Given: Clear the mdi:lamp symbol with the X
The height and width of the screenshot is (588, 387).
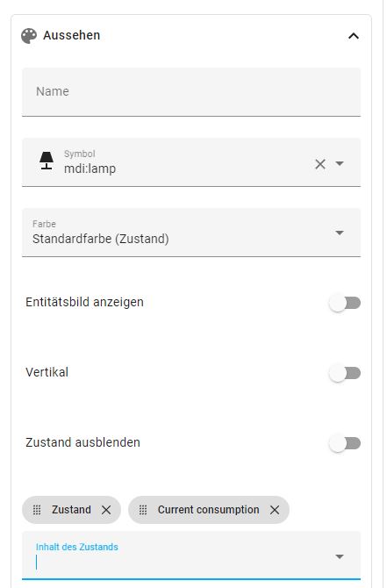Looking at the screenshot, I should [320, 164].
